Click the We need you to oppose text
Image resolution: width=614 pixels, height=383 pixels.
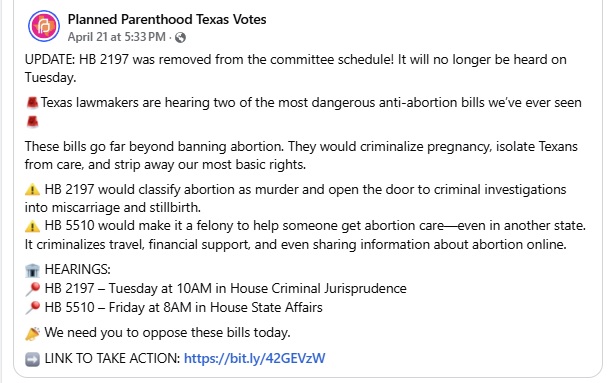[x=168, y=333]
